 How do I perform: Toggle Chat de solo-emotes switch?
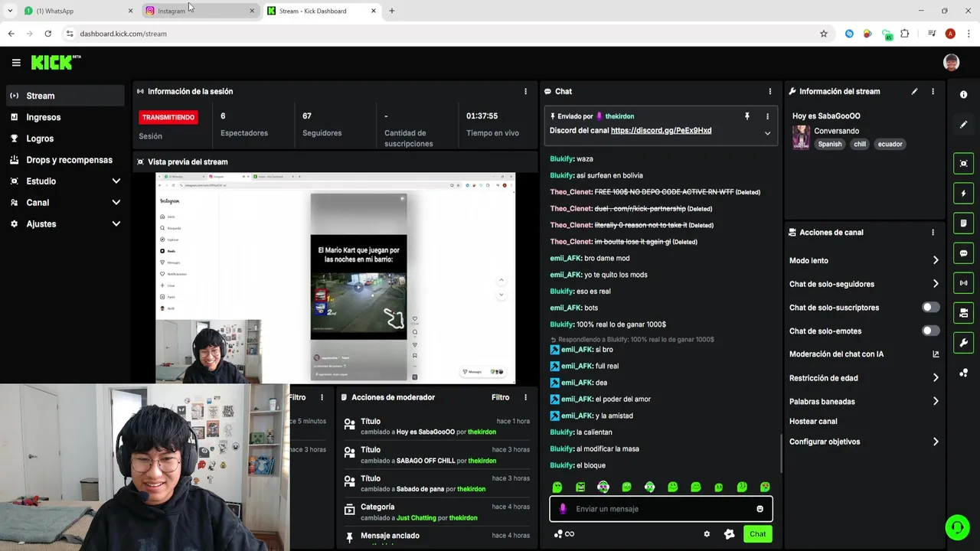[930, 331]
